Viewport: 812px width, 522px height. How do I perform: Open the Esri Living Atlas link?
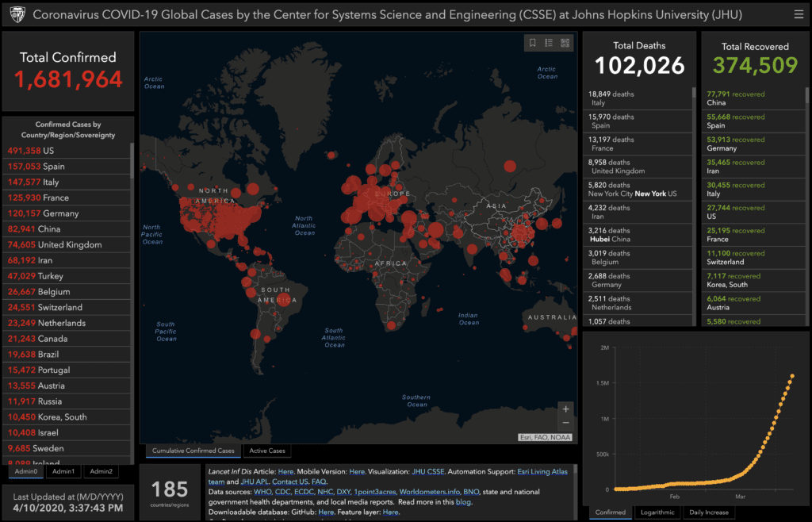tap(542, 472)
